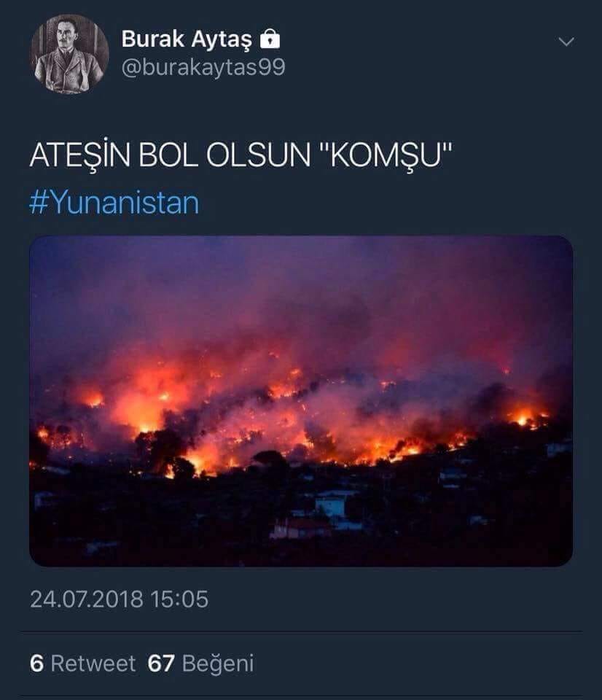Select the word Retweet label
The width and height of the screenshot is (602, 700).
tap(93, 664)
